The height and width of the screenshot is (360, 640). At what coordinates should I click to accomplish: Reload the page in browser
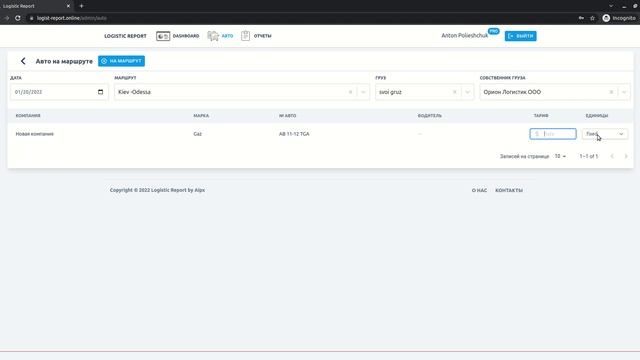click(18, 18)
